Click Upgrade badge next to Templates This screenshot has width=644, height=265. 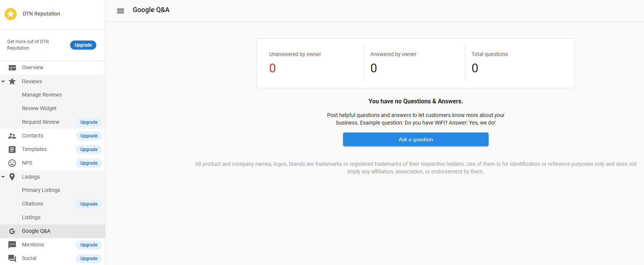[x=89, y=150]
